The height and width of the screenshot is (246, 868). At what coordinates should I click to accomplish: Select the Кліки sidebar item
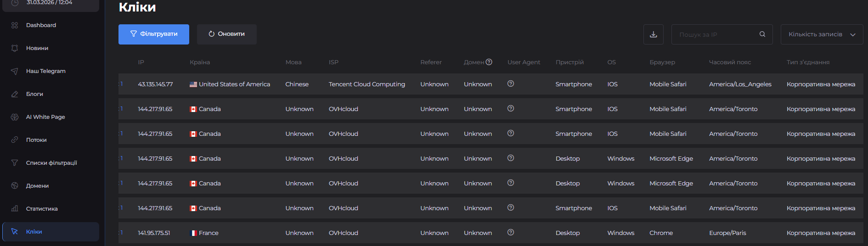[x=34, y=232]
